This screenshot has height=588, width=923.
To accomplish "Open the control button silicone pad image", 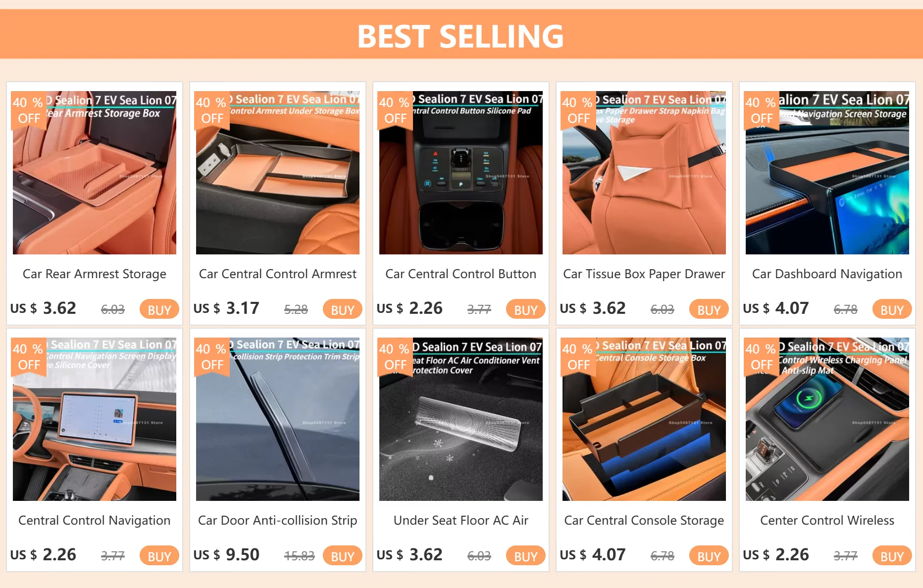I will (x=461, y=172).
